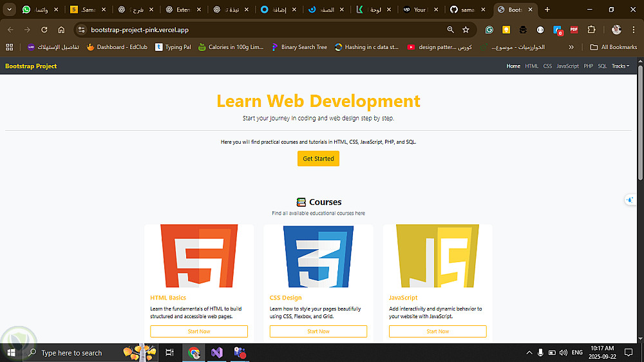The height and width of the screenshot is (362, 644).
Task: Click the ENG language indicator
Action: 577,352
